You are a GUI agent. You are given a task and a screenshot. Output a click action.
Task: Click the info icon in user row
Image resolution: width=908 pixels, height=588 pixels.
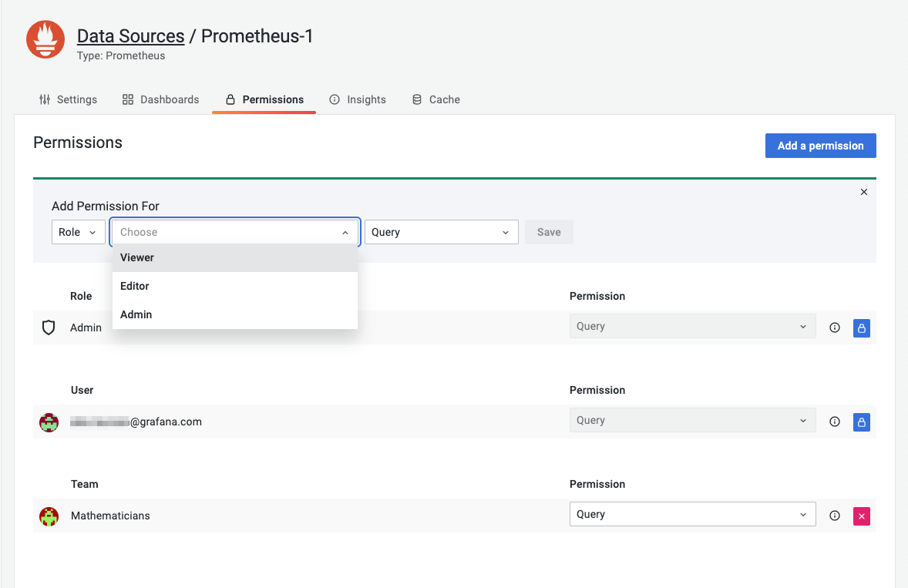tap(834, 422)
